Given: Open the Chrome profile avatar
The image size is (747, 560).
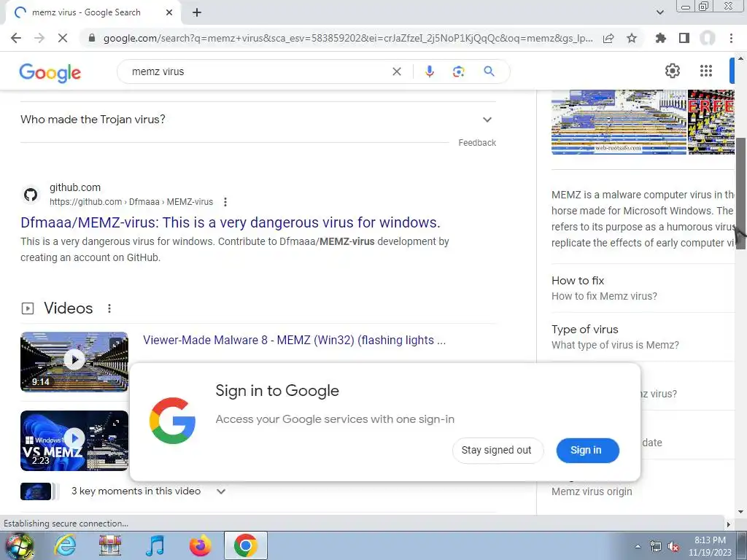Looking at the screenshot, I should click(x=708, y=38).
